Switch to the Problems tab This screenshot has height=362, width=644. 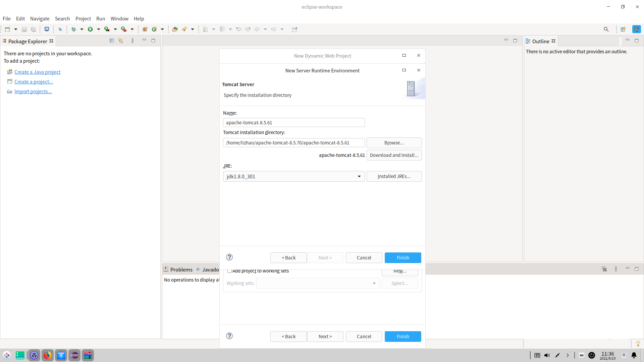181,269
